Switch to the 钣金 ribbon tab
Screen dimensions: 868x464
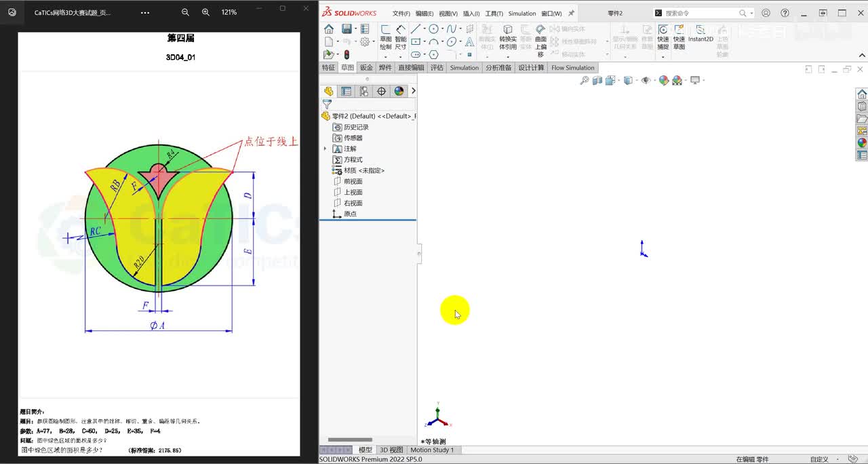[366, 68]
